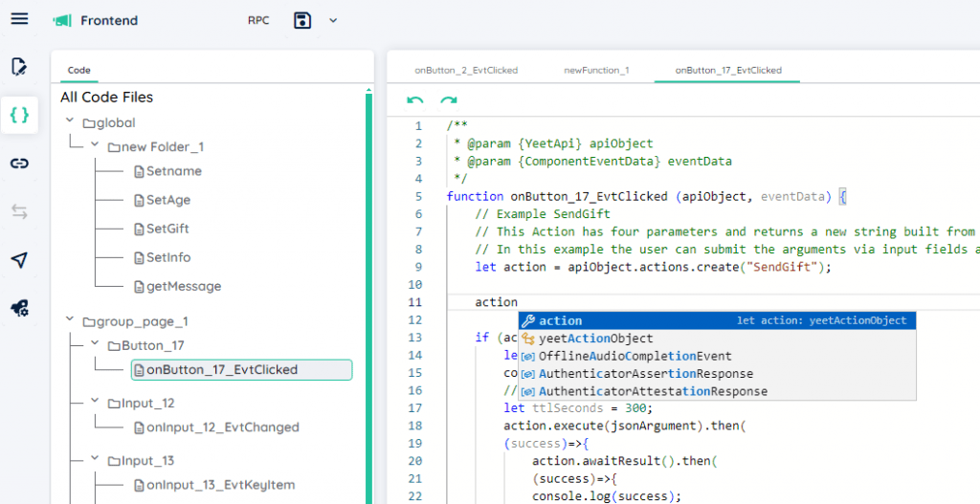Click the undo arrow in editor
The height and width of the screenshot is (504, 980).
click(x=415, y=100)
